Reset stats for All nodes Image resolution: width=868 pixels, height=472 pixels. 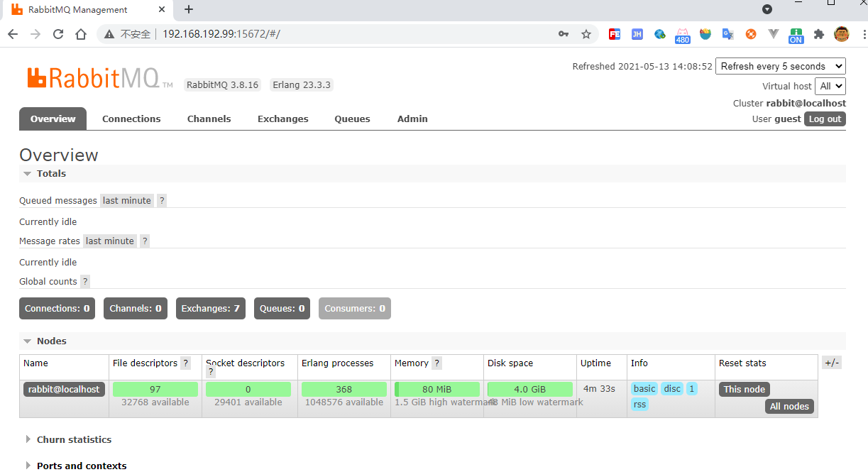789,407
